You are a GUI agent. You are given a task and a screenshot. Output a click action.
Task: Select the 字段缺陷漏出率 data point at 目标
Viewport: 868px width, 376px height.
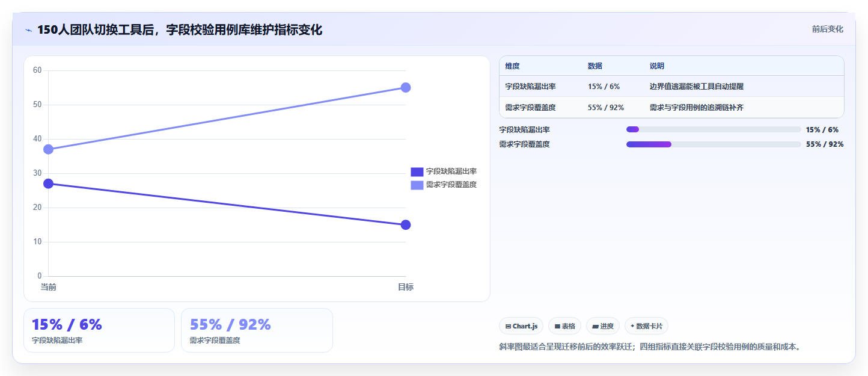coord(406,225)
